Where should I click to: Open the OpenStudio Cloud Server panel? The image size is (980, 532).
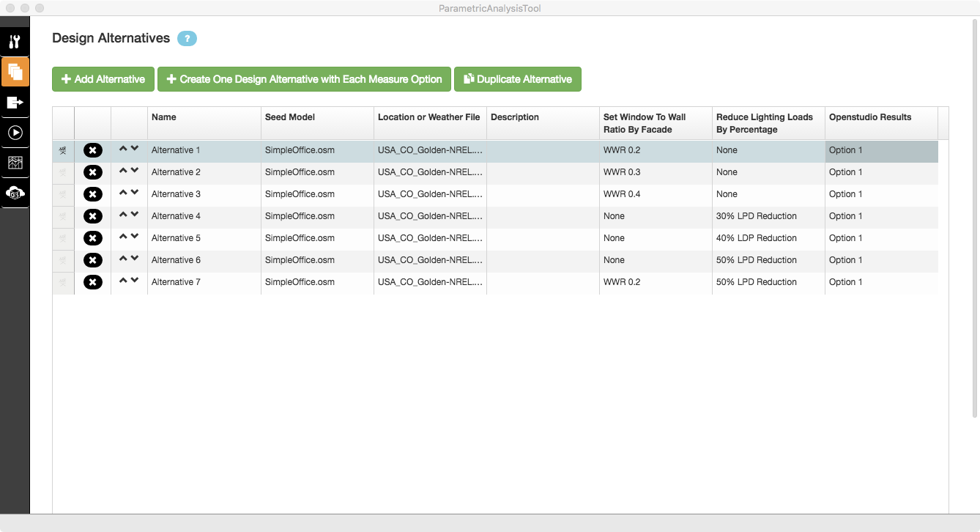[x=15, y=193]
